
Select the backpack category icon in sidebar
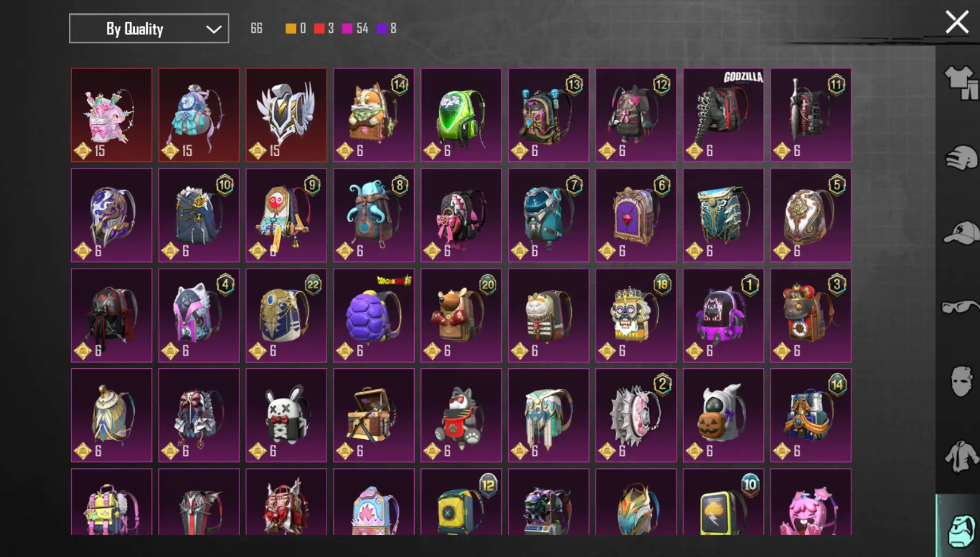point(961,531)
